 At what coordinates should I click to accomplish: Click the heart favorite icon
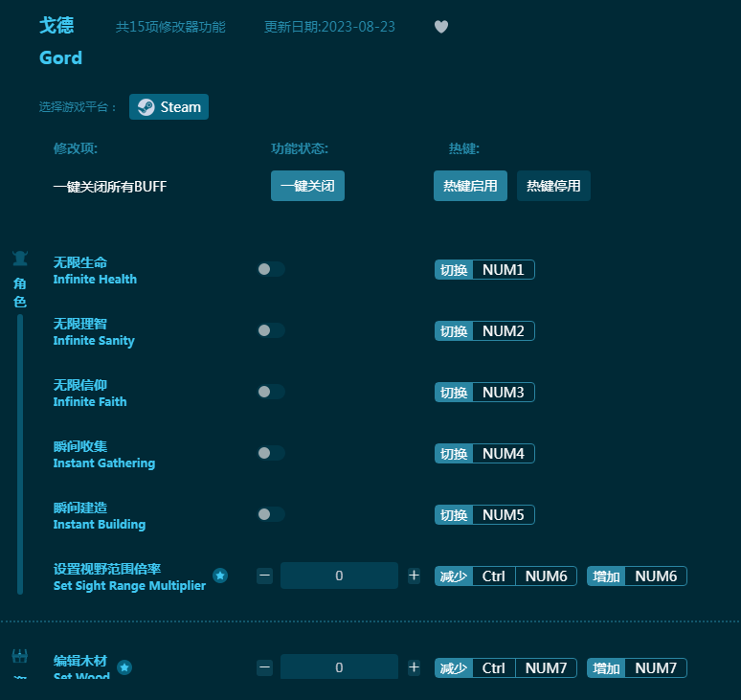pyautogui.click(x=441, y=27)
